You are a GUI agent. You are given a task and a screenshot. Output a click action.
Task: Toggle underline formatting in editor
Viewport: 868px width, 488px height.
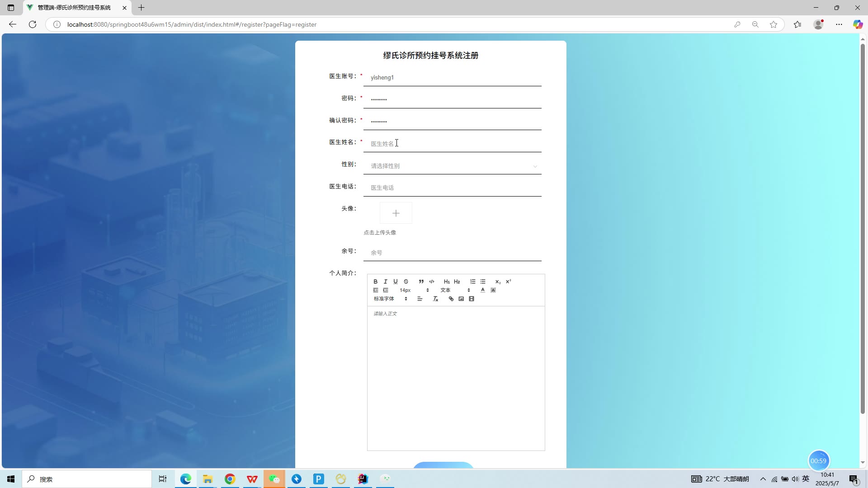pos(396,282)
